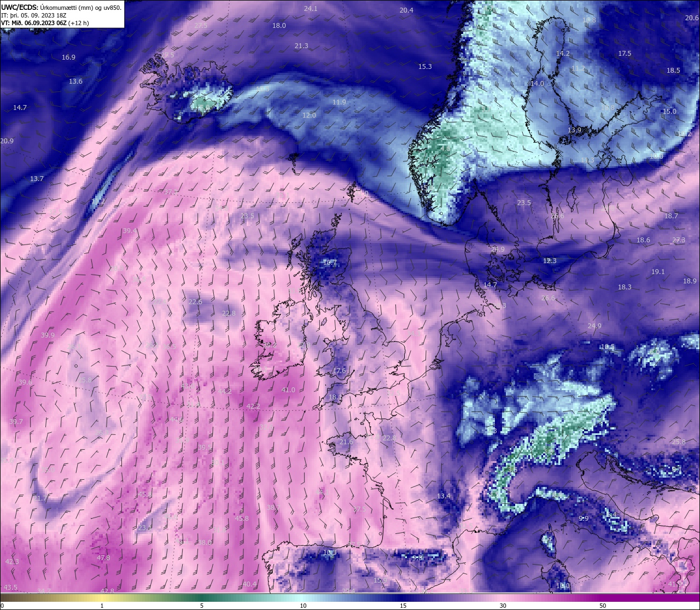Screen dimensions: 700x610
Task: Click the map value '40.4'
Action: (x=249, y=584)
